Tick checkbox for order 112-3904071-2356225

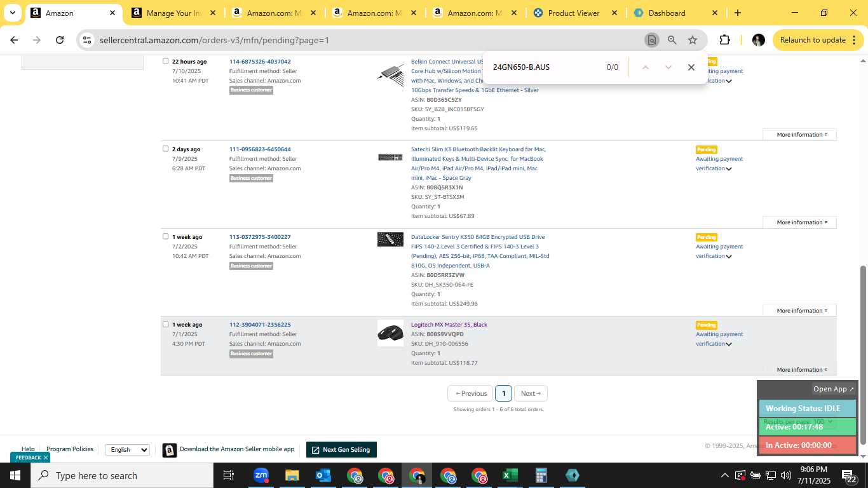[165, 324]
